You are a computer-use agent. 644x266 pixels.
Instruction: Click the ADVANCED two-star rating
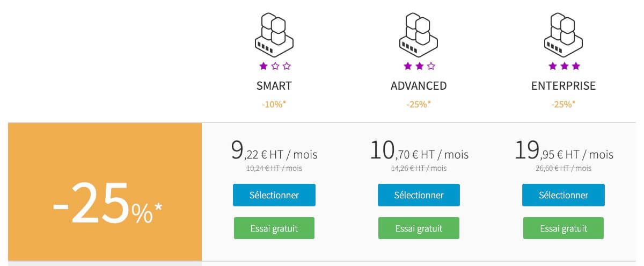419,66
